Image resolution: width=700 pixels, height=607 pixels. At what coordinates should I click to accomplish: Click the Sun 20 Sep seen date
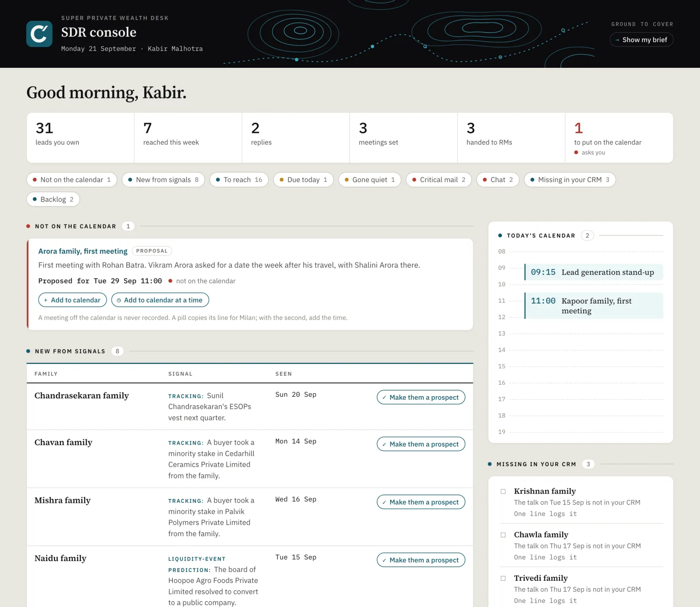pos(296,394)
